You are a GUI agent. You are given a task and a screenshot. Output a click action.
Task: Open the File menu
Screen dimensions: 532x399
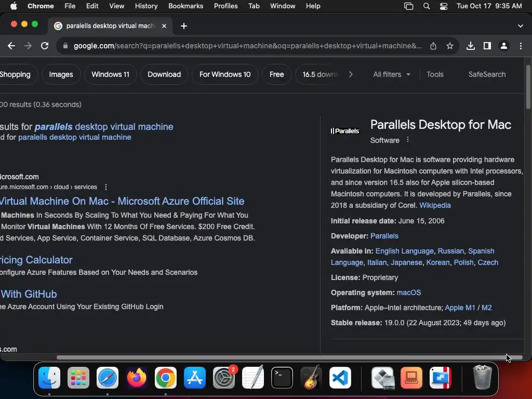pos(70,6)
